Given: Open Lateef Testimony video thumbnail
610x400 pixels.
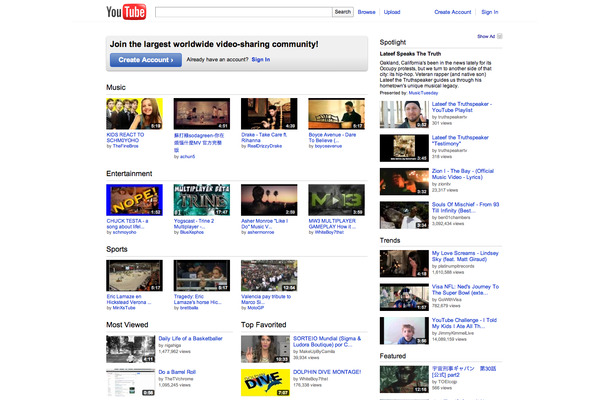Looking at the screenshot, I should click(x=404, y=148).
